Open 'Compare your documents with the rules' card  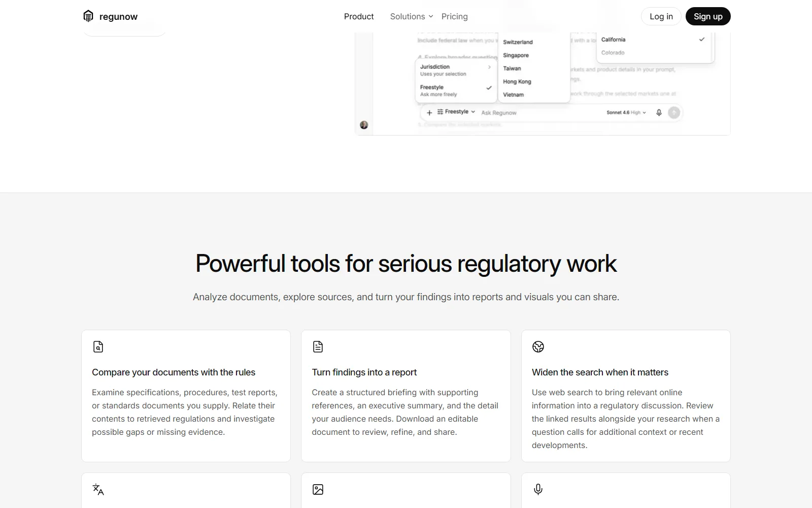186,396
